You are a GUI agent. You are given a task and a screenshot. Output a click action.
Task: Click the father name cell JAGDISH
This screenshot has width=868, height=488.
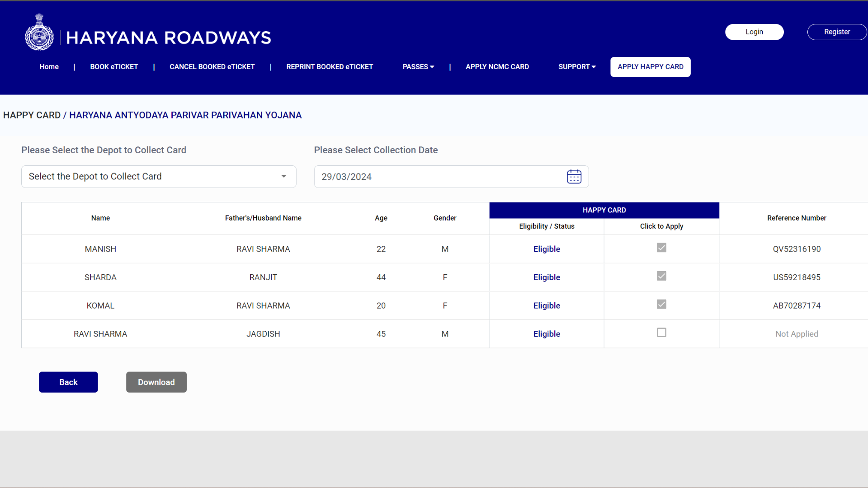tap(263, 334)
